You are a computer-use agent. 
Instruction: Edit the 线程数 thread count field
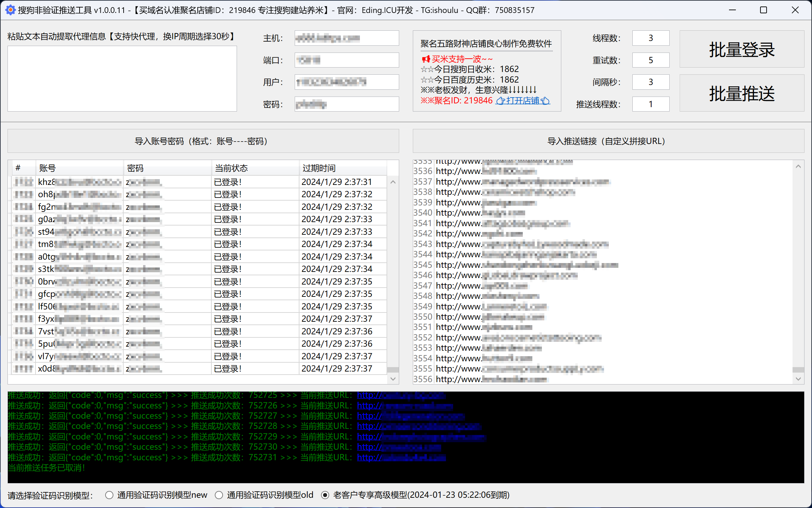tap(651, 38)
